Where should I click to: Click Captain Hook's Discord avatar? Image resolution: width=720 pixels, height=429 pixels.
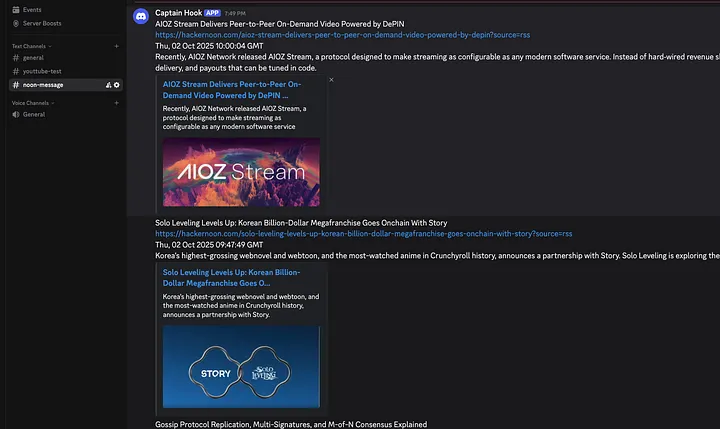pyautogui.click(x=140, y=17)
